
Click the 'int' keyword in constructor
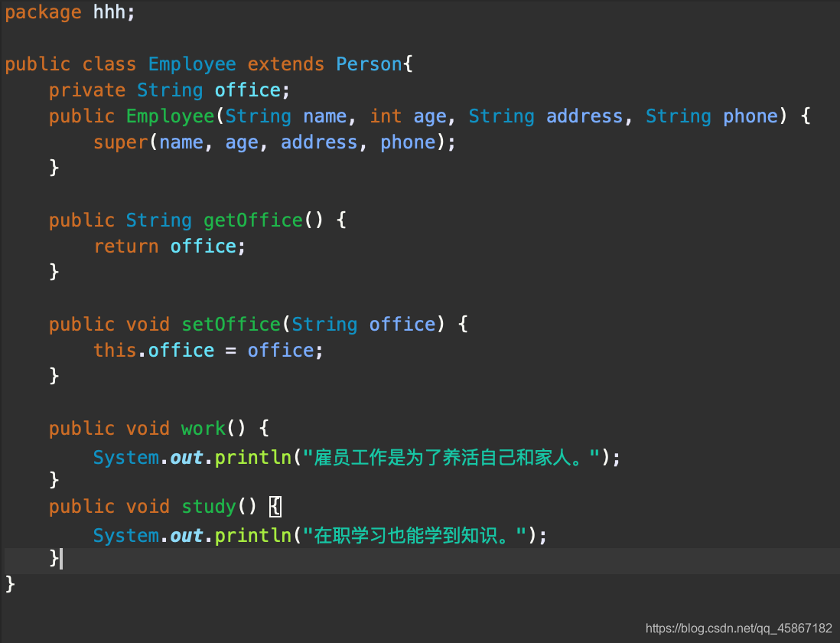coord(386,116)
